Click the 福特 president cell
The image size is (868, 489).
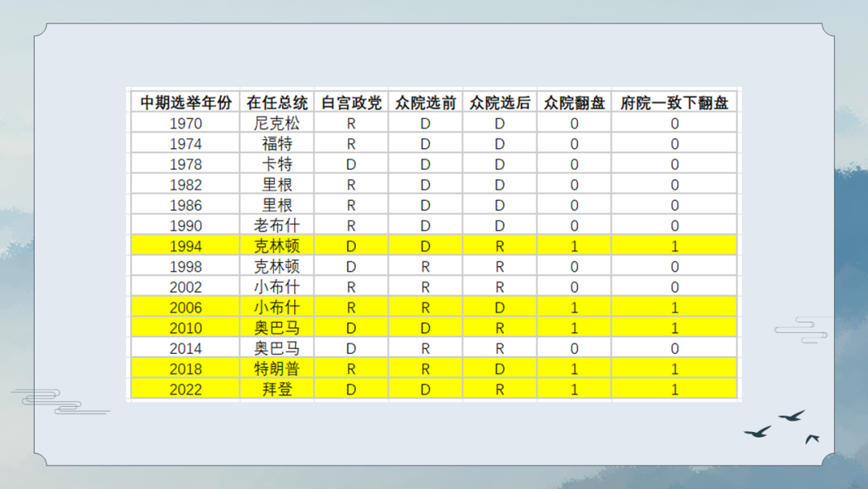coord(276,143)
